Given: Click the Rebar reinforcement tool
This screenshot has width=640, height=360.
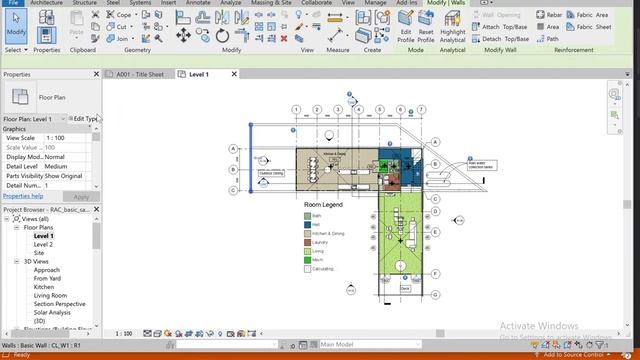Looking at the screenshot, I should pyautogui.click(x=549, y=15).
